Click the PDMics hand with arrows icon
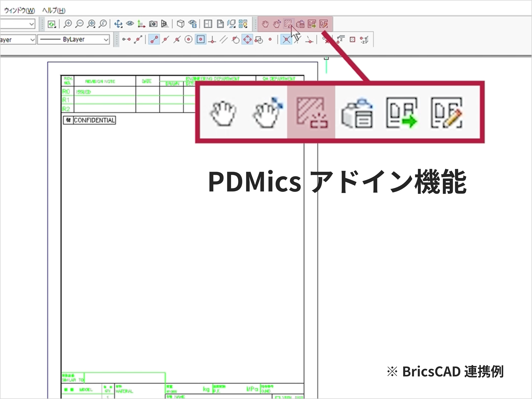The image size is (532, 399). click(277, 24)
